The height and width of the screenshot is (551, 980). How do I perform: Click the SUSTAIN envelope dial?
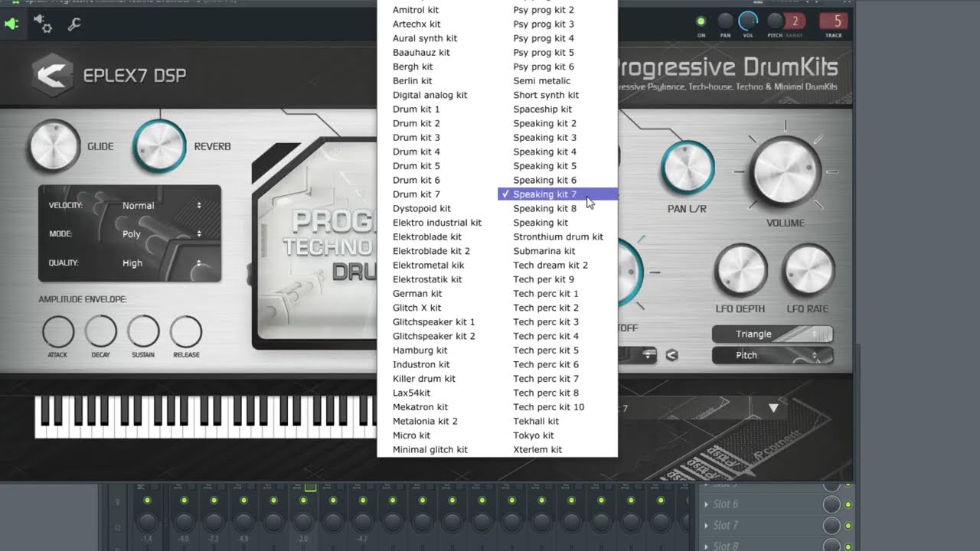coord(143,332)
